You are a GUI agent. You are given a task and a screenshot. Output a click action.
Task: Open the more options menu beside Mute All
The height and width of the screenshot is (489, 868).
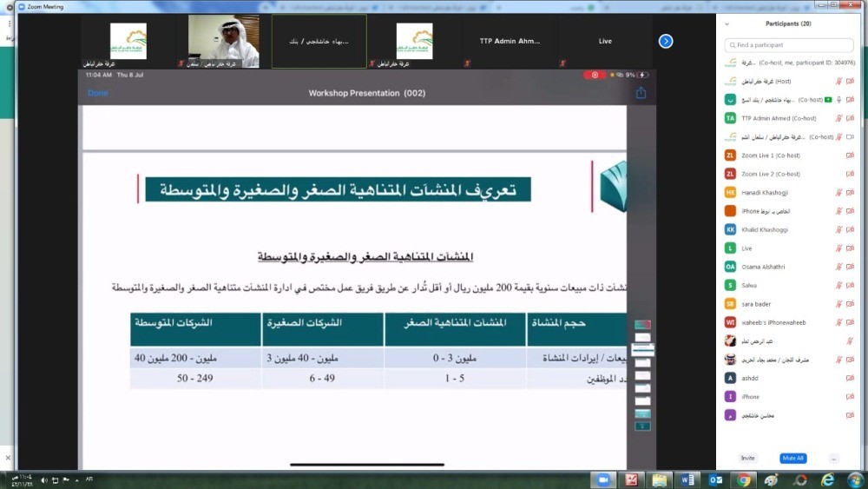pos(833,458)
